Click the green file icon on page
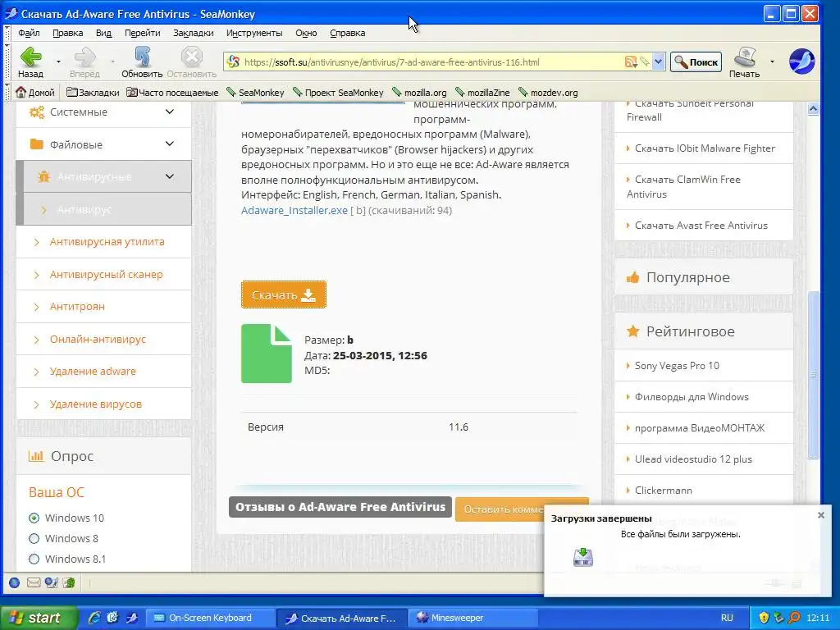The width and height of the screenshot is (840, 630). coord(267,354)
